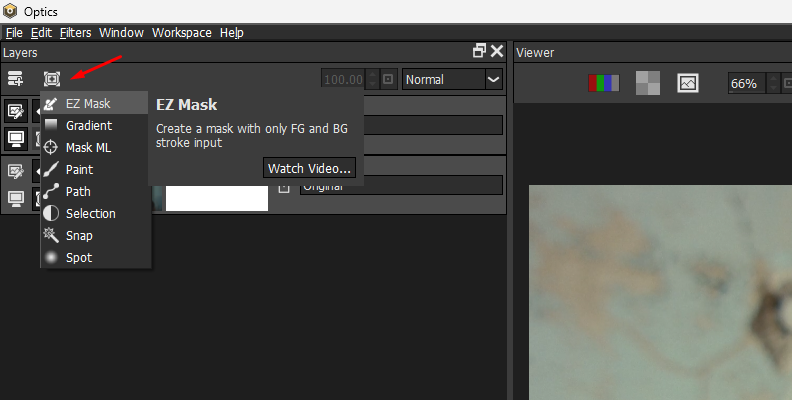
Task: Click the zoom stepper next to 66%
Action: click(x=773, y=83)
